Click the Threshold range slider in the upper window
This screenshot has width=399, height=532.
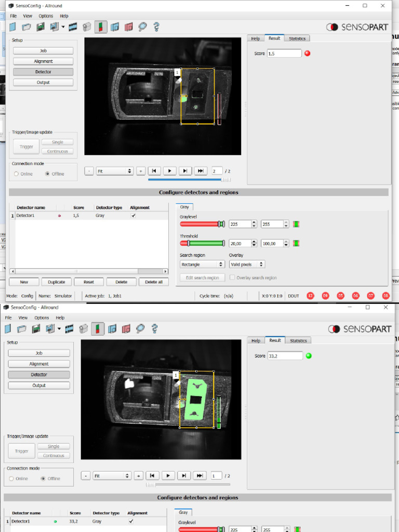202,243
